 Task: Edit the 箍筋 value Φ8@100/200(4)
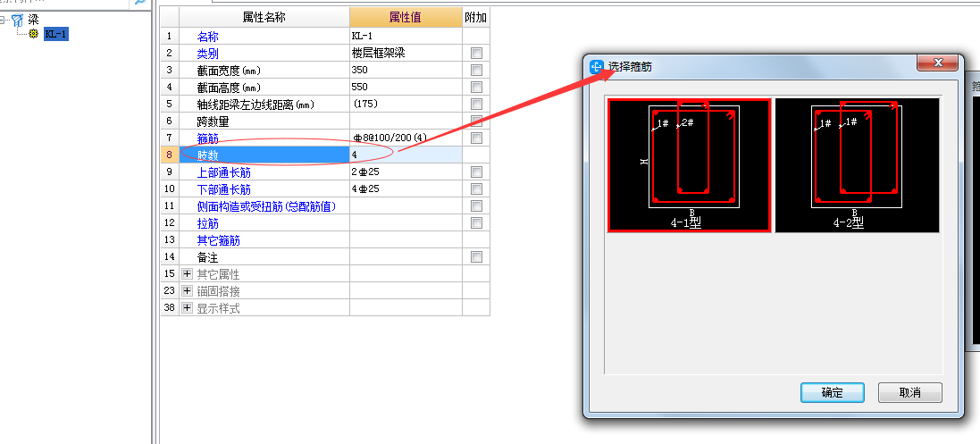(x=406, y=138)
